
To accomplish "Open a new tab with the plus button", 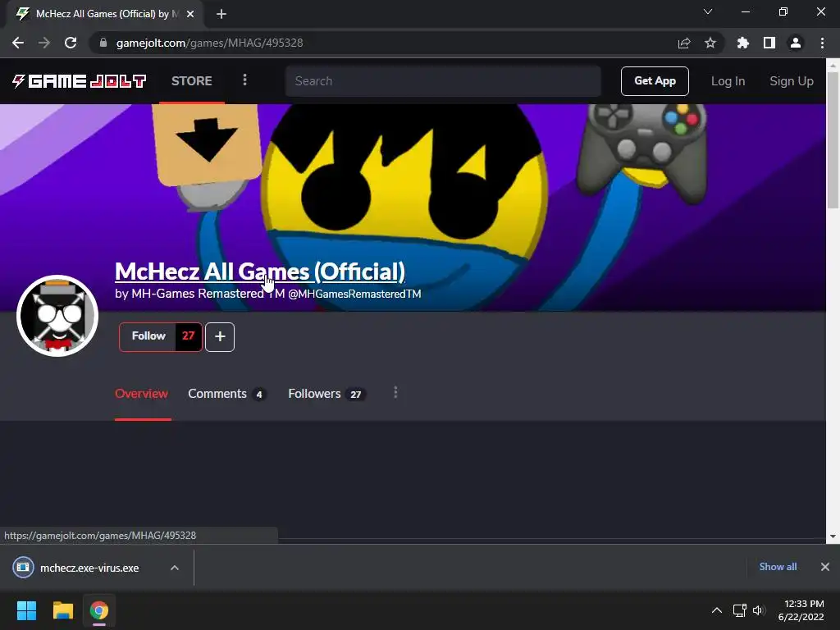I will click(221, 14).
